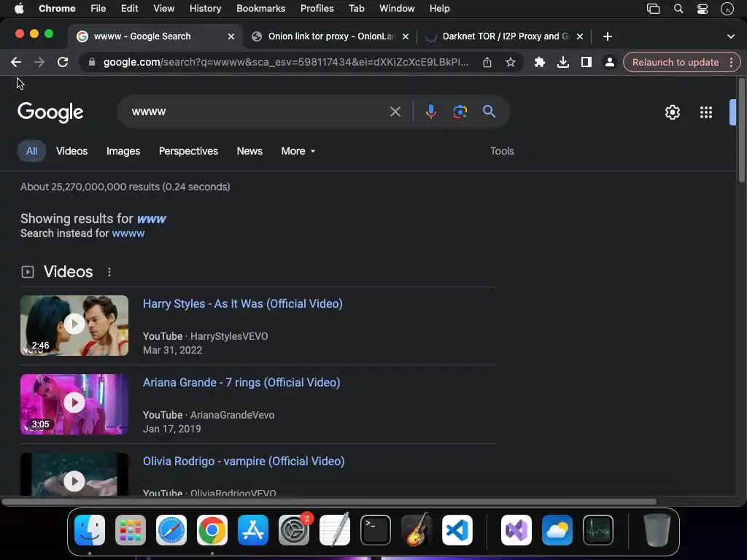Switch to the Darknet TOR / I2P Proxy tab
747x560 pixels.
505,36
